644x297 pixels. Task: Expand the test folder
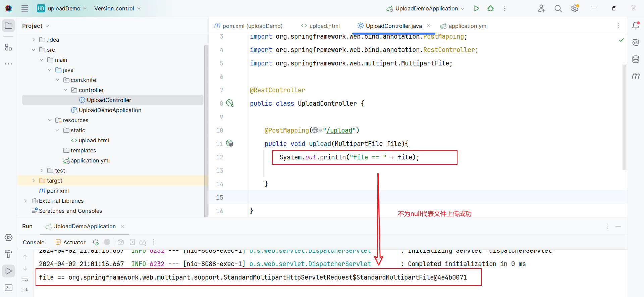41,170
